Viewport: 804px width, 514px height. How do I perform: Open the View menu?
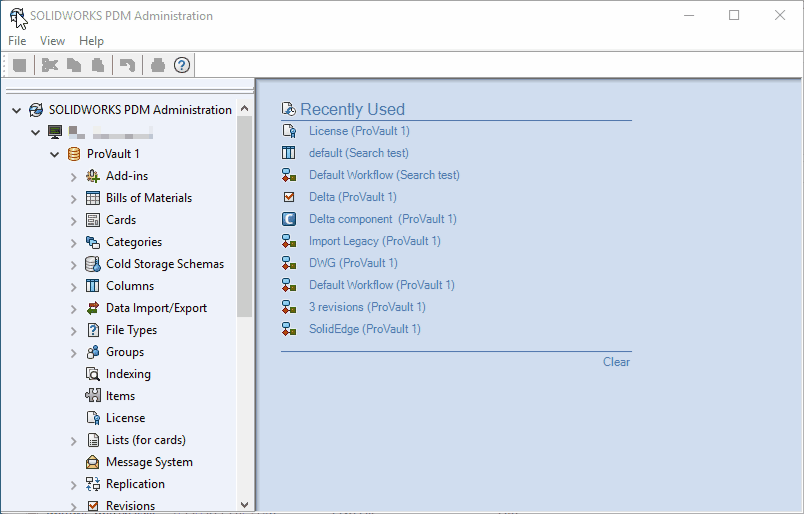coord(52,41)
